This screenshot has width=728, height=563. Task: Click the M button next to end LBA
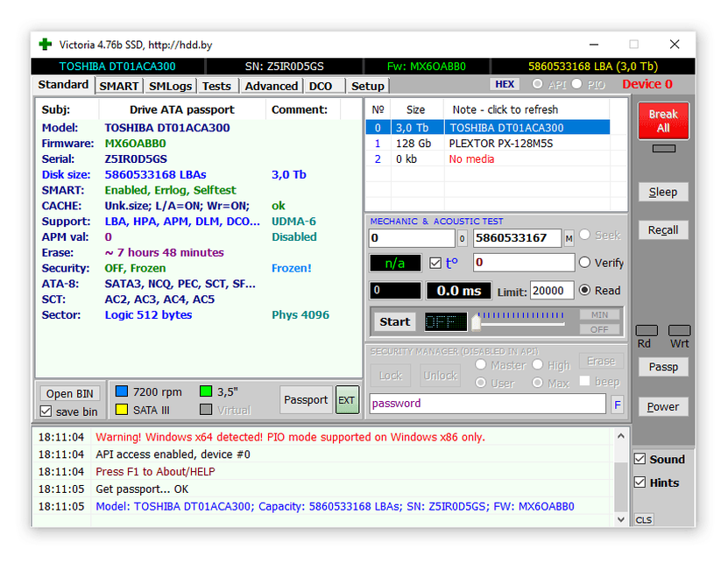pyautogui.click(x=569, y=238)
